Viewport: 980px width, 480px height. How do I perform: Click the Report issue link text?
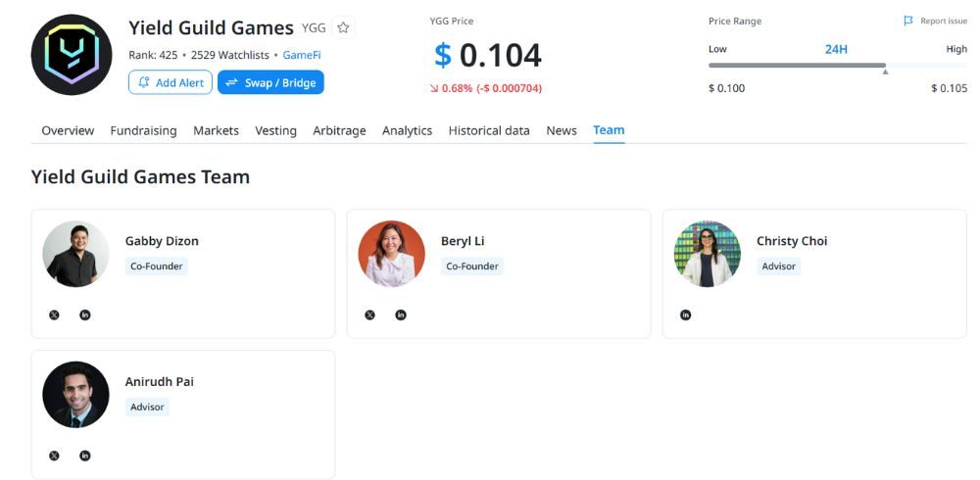944,21
